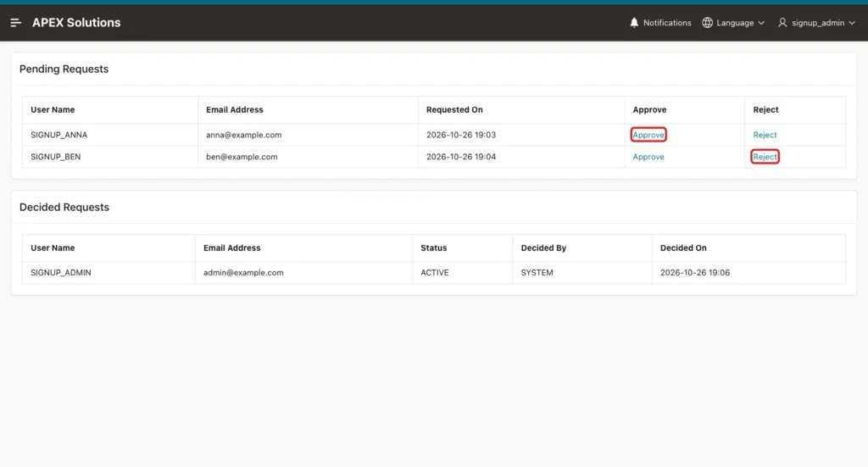Open the Language menu label
The width and height of the screenshot is (868, 467).
coord(735,23)
